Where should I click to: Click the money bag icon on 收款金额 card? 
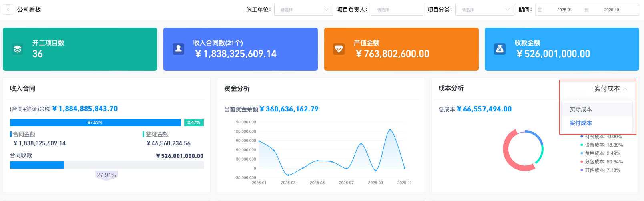tap(500, 49)
